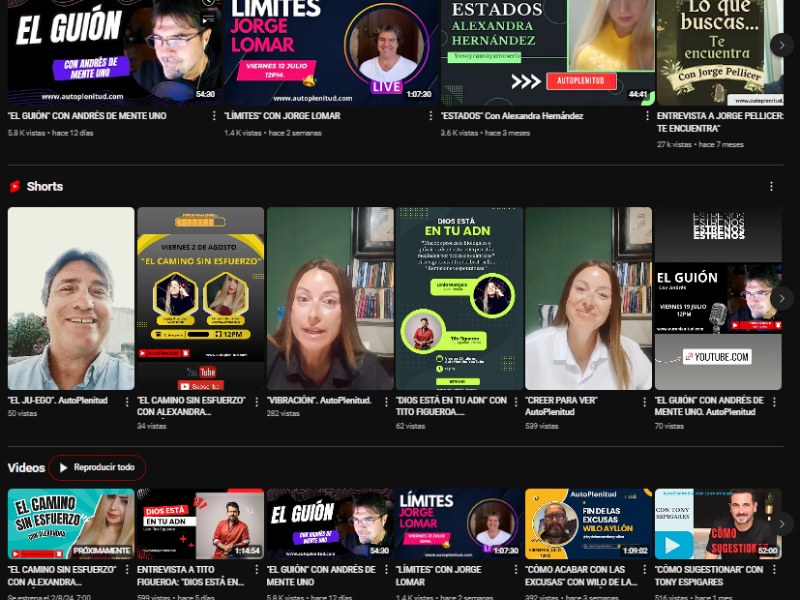Open the Shorts section heading
This screenshot has width=800, height=600.
45,186
